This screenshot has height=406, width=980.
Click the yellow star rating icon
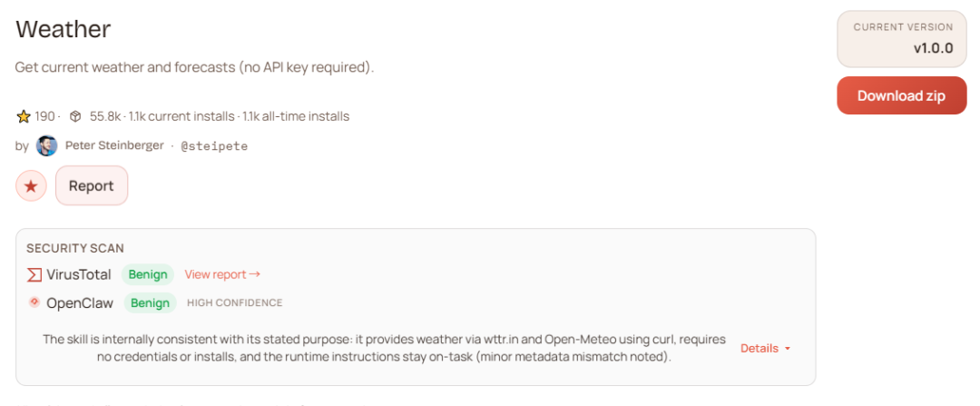click(x=24, y=116)
